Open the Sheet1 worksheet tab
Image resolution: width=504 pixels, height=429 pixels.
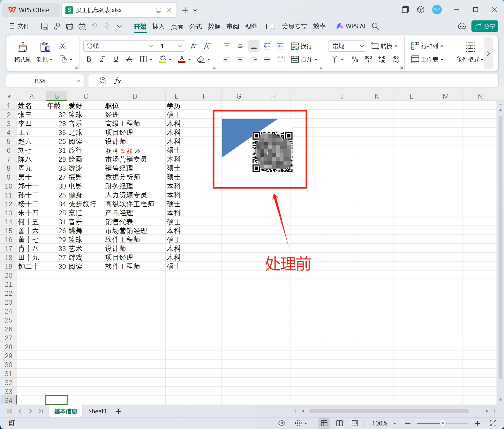point(97,411)
